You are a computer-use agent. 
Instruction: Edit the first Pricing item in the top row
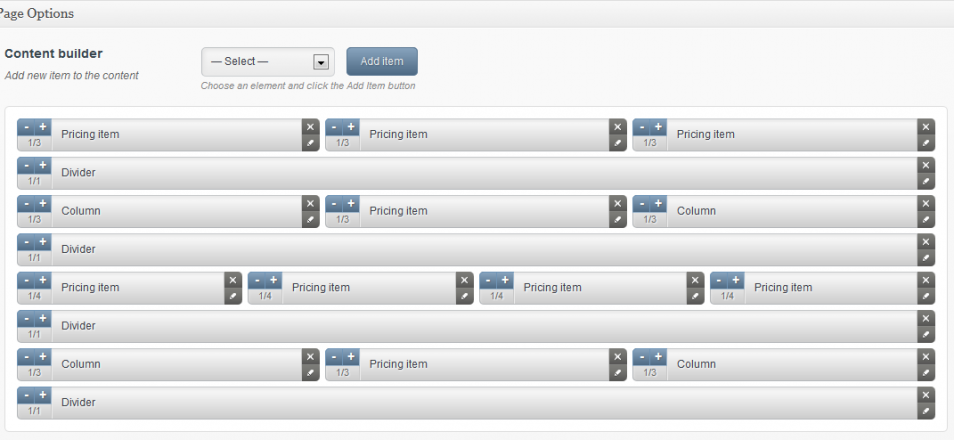coord(310,143)
